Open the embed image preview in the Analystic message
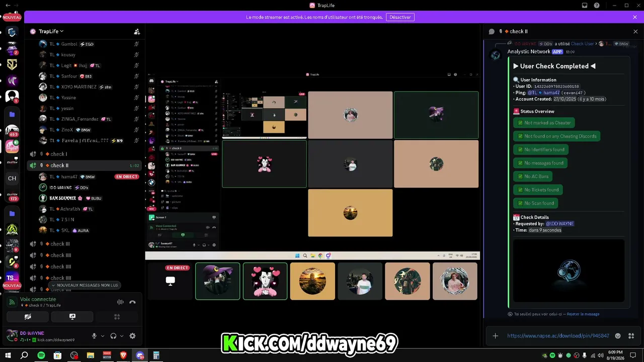This screenshot has width=644, height=362. coord(569,271)
